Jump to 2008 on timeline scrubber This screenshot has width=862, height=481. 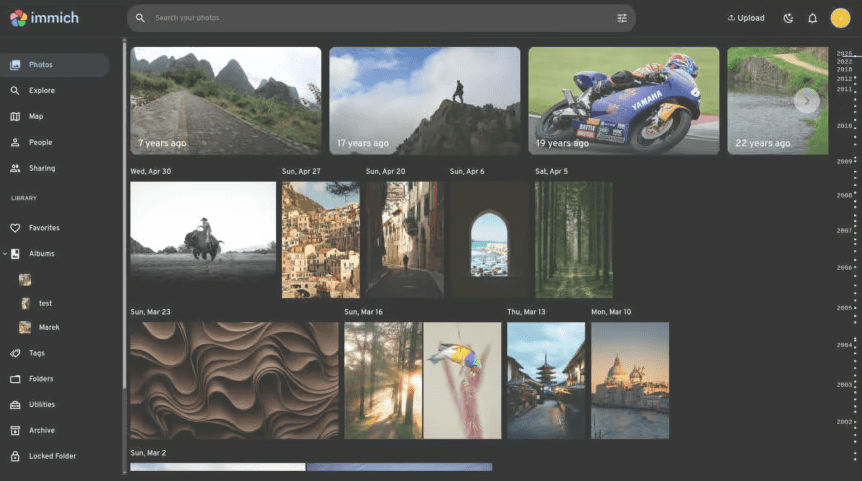844,196
